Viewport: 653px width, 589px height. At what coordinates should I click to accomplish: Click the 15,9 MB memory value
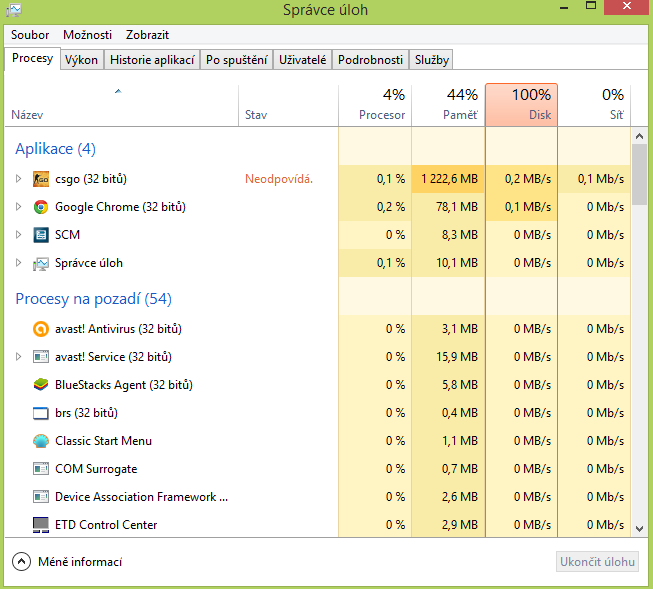(457, 357)
